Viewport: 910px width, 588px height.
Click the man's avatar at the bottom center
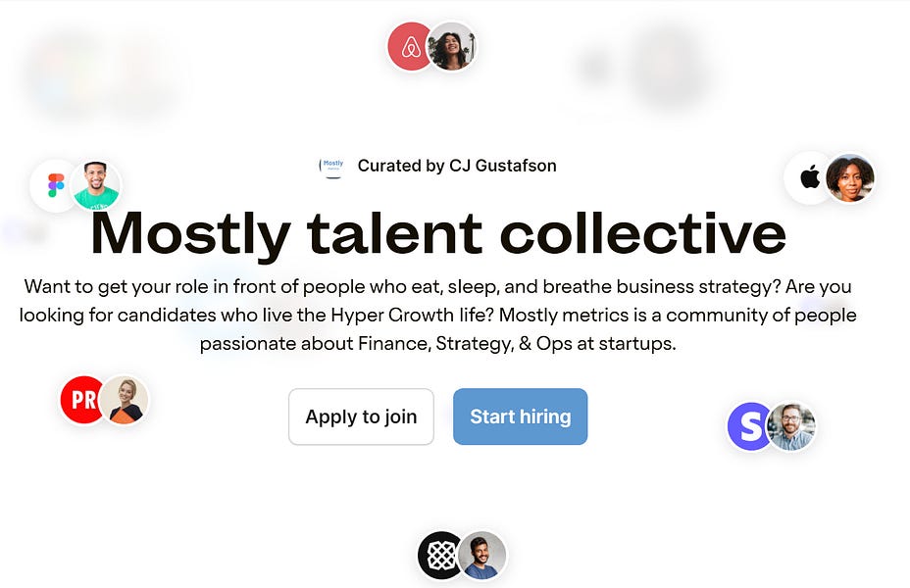(480, 556)
